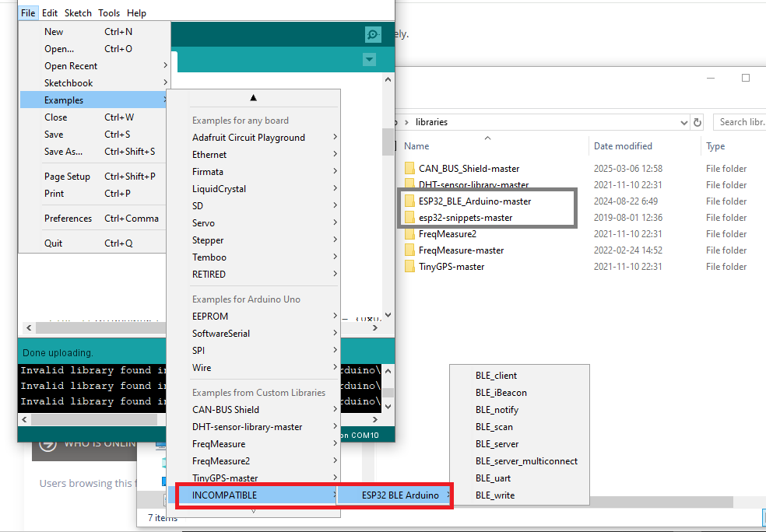The height and width of the screenshot is (532, 766).
Task: Select the FreqMeasure2 folder in Explorer
Action: point(447,234)
